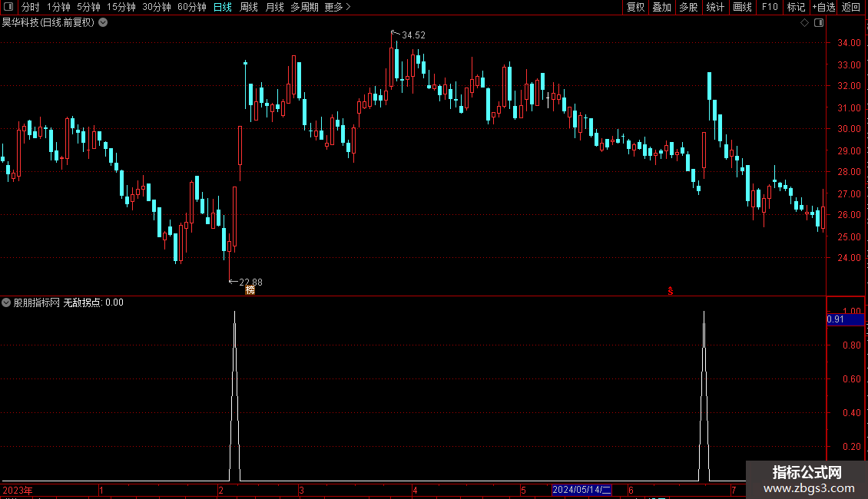This screenshot has width=868, height=499.
Task: Click the 昊华科技(日线.前复权) chart title
Action: (x=48, y=23)
